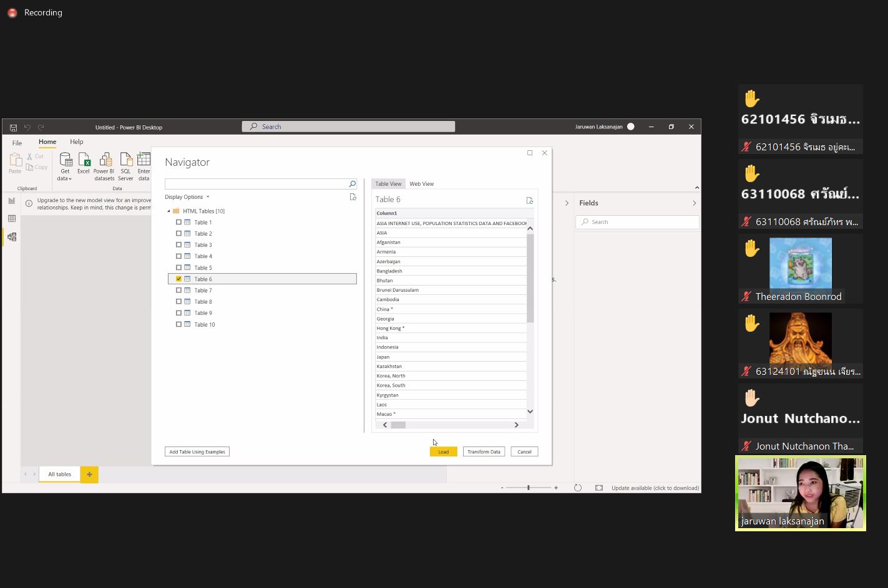Image resolution: width=888 pixels, height=588 pixels.
Task: Click the Redo arrow in the title bar
Action: [x=41, y=127]
